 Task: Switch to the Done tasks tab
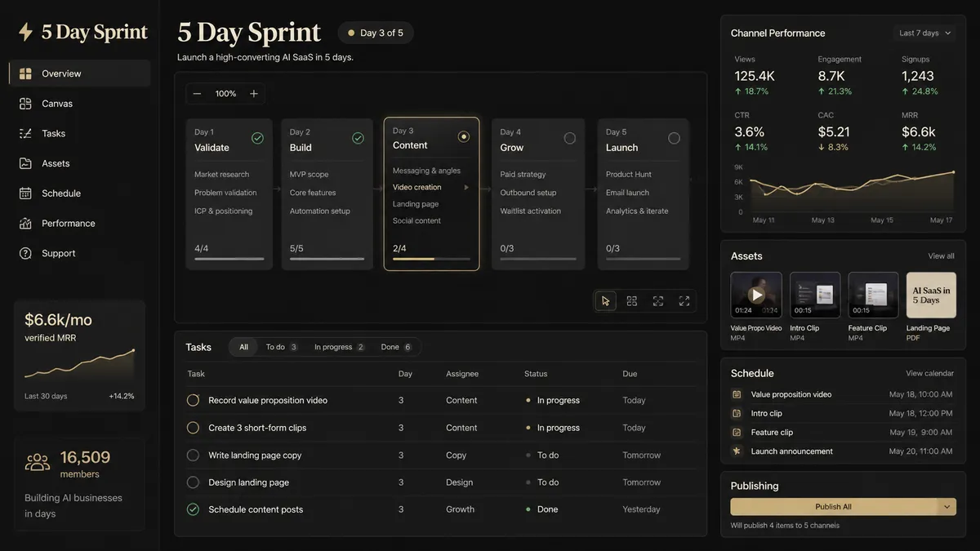pyautogui.click(x=397, y=347)
